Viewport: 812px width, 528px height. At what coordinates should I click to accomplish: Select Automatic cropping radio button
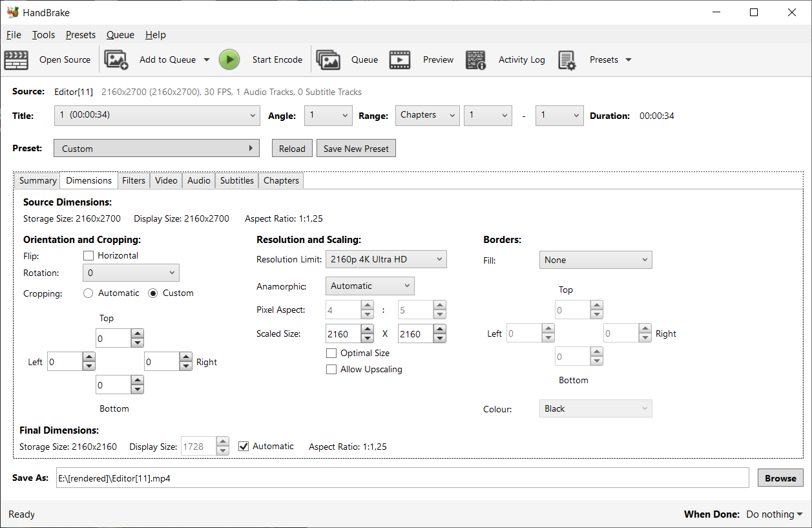coord(88,293)
